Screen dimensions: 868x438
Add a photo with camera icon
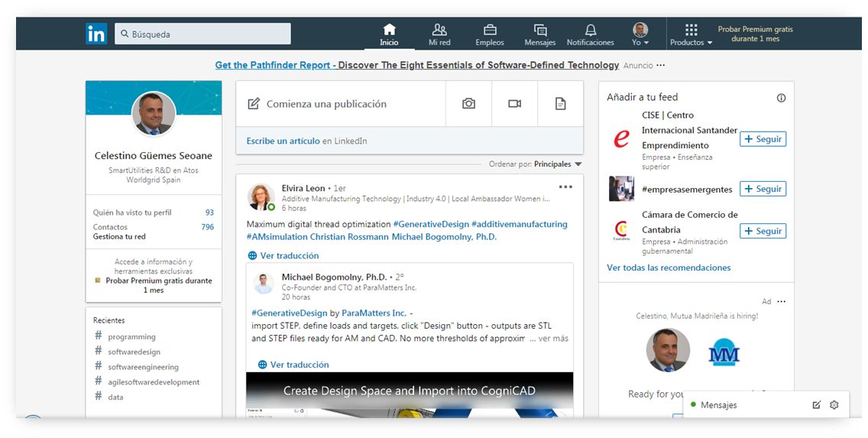(469, 103)
